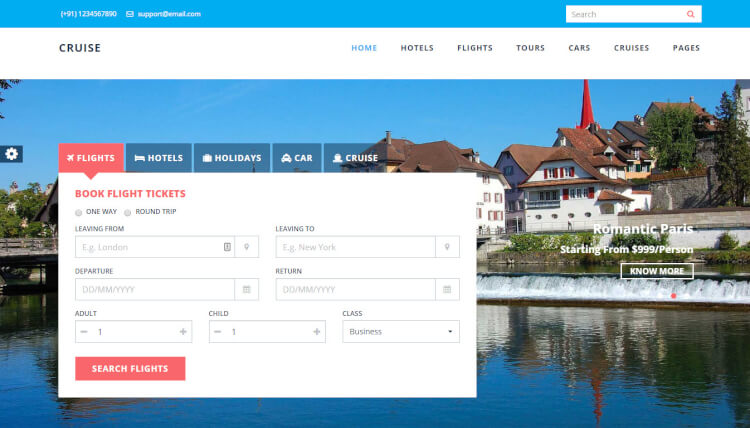
Task: Click the minus icon for Child count
Action: 218,332
